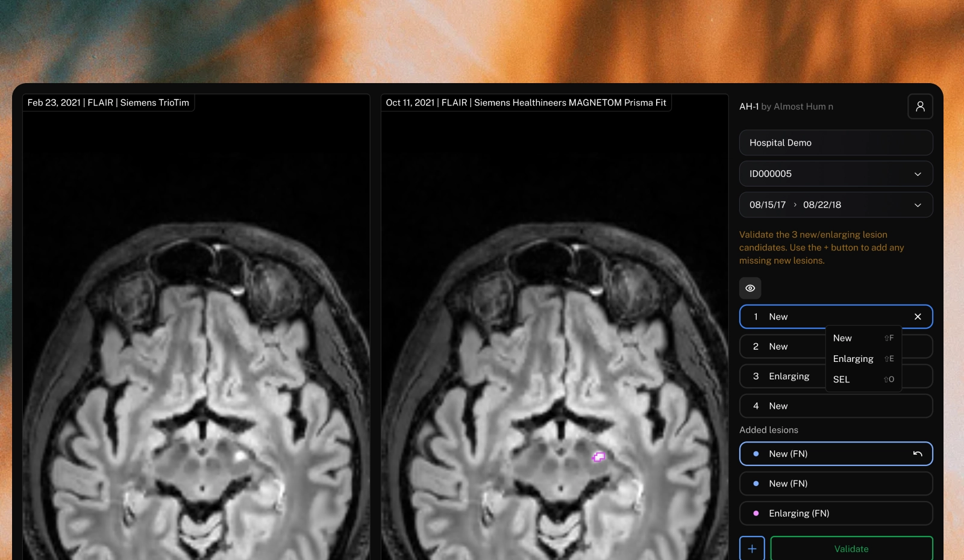Viewport: 964px width, 560px height.
Task: Open the 08/15/17 to 08/22/18 date range dropdown
Action: (836, 205)
